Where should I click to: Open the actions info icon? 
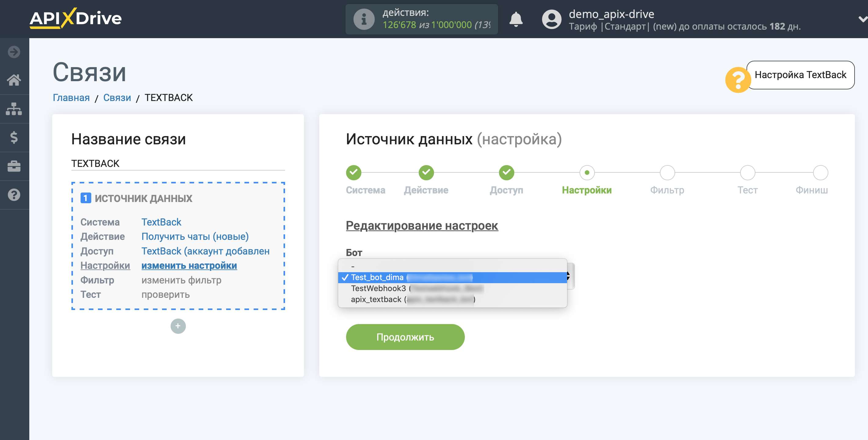click(363, 19)
